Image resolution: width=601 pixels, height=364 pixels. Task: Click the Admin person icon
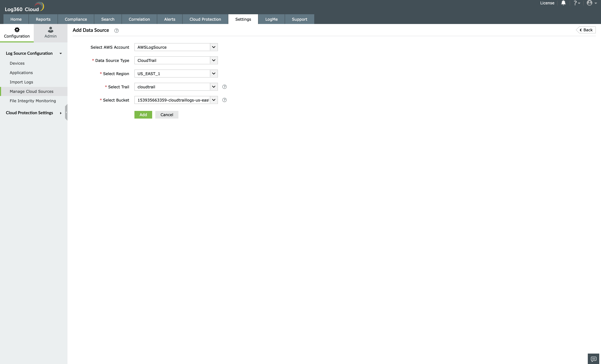coord(50,29)
